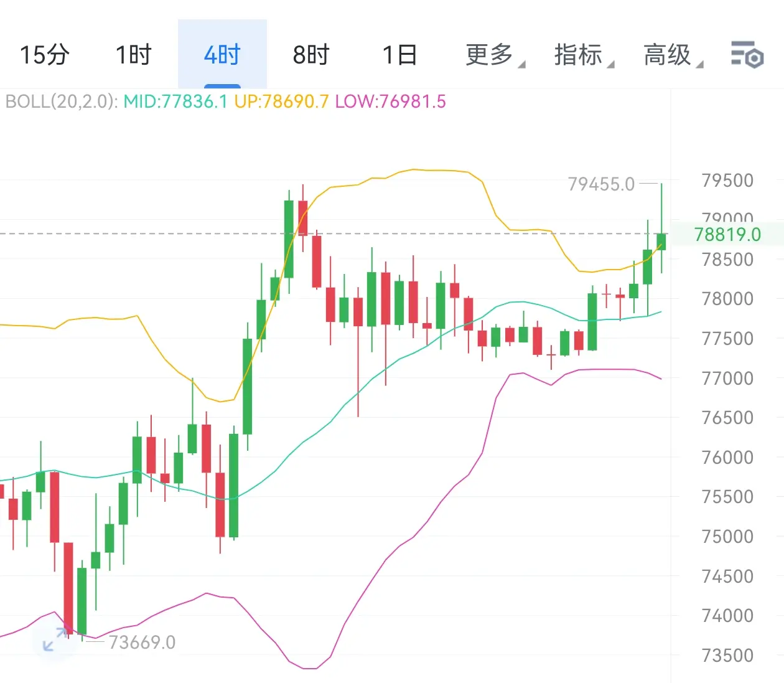784x683 pixels.
Task: Open the chart settings icon
Action: tap(747, 54)
